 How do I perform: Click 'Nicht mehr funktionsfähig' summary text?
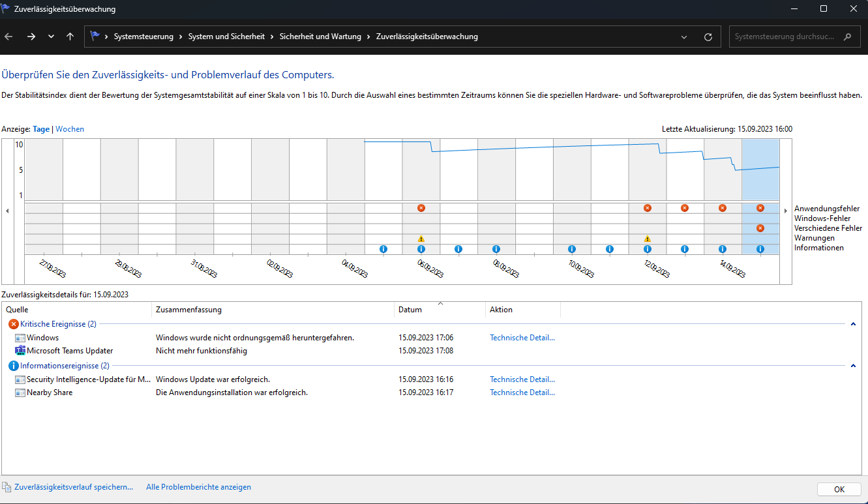point(202,351)
